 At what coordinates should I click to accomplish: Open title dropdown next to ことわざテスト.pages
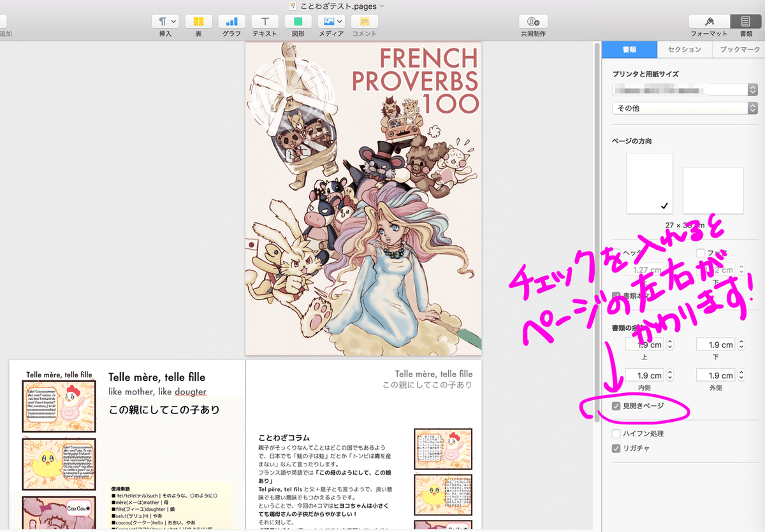pos(382,6)
